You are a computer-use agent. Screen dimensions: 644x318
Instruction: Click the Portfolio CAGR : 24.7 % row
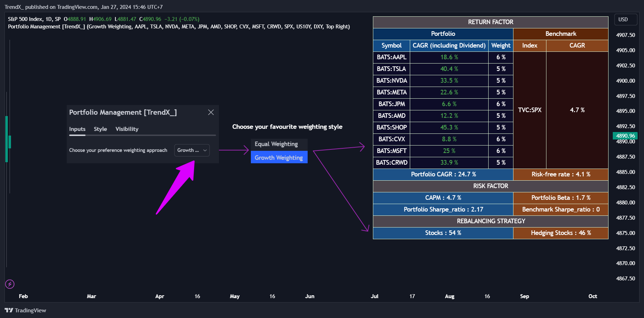coord(443,174)
